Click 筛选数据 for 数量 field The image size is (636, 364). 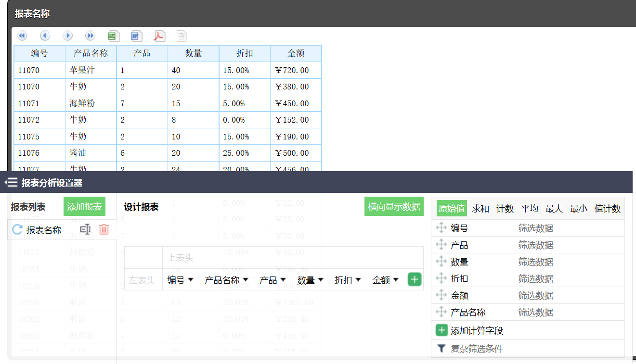(536, 262)
